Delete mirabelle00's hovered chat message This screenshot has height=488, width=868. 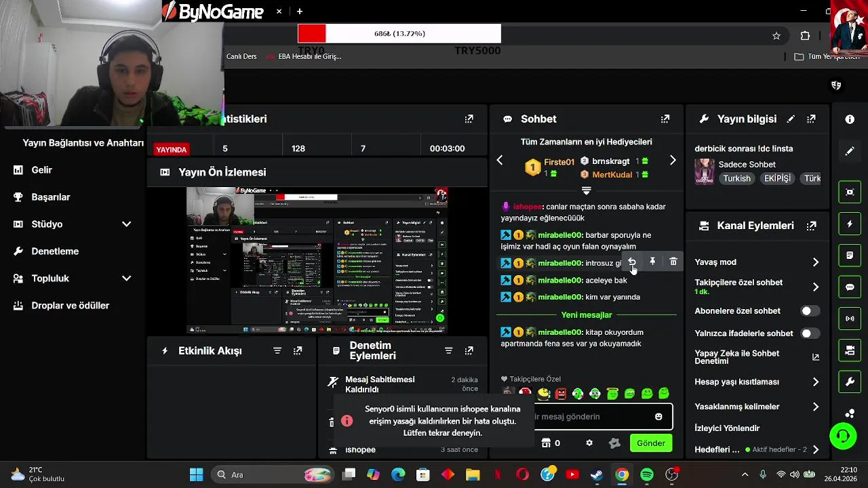[673, 262]
